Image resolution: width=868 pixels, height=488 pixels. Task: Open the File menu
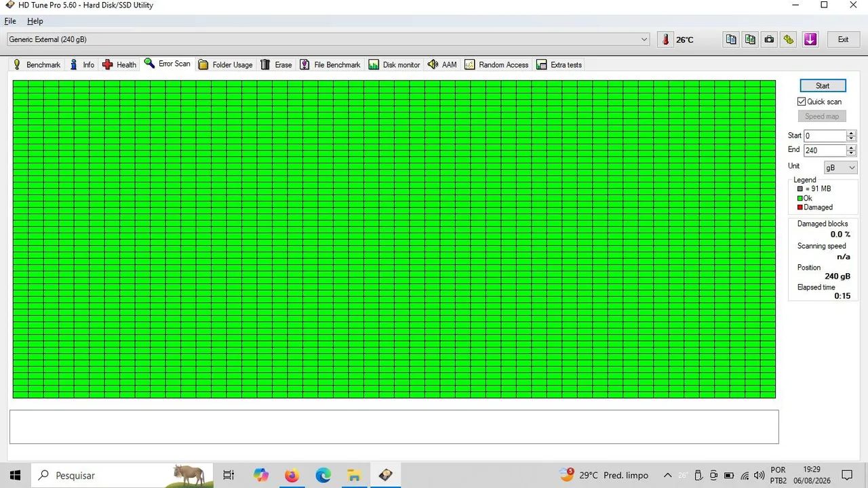(10, 21)
